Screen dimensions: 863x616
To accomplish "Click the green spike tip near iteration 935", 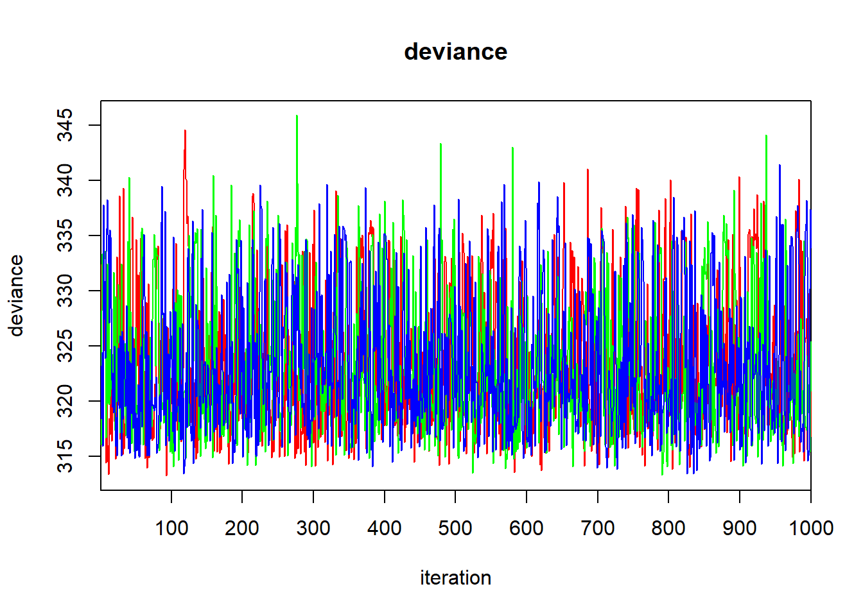I will (766, 136).
